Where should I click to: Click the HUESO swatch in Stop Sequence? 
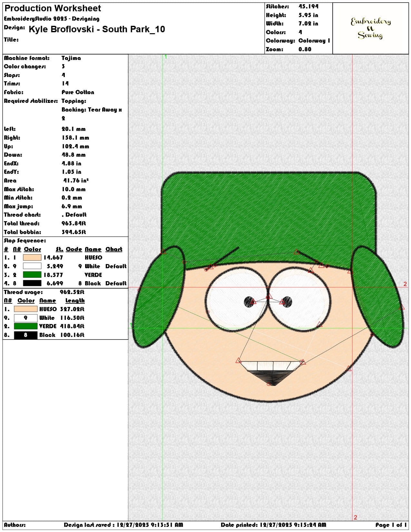point(32,257)
